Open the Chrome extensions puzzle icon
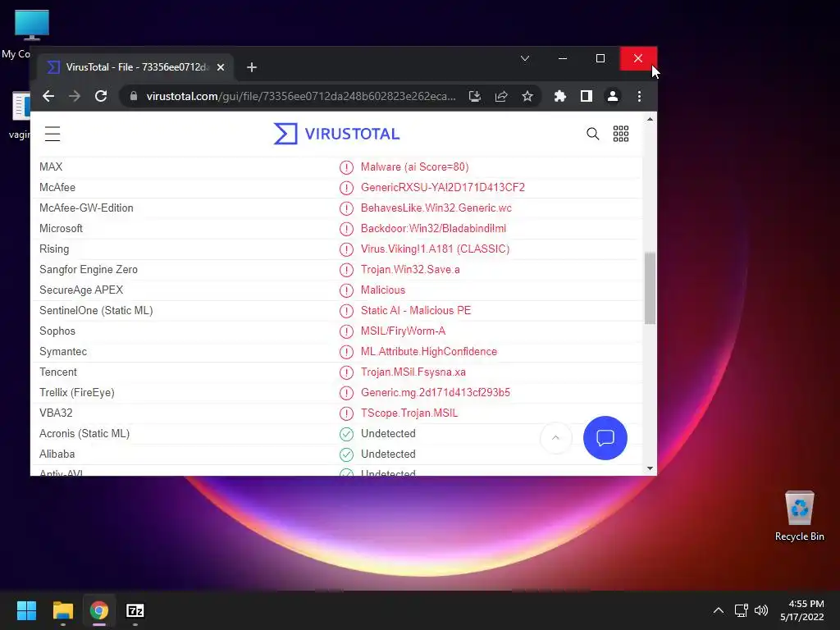Viewport: 840px width, 630px height. [559, 96]
